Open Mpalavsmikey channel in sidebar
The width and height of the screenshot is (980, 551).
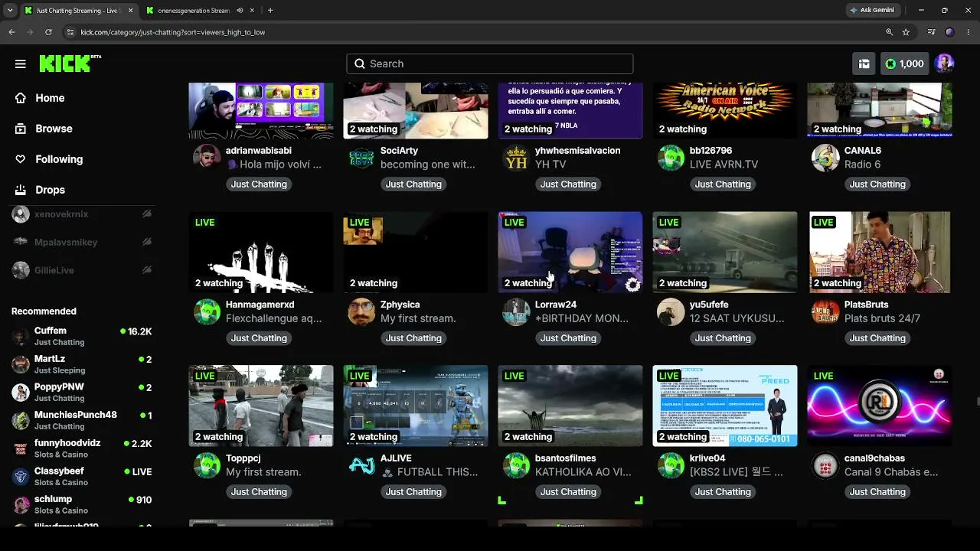[82, 242]
